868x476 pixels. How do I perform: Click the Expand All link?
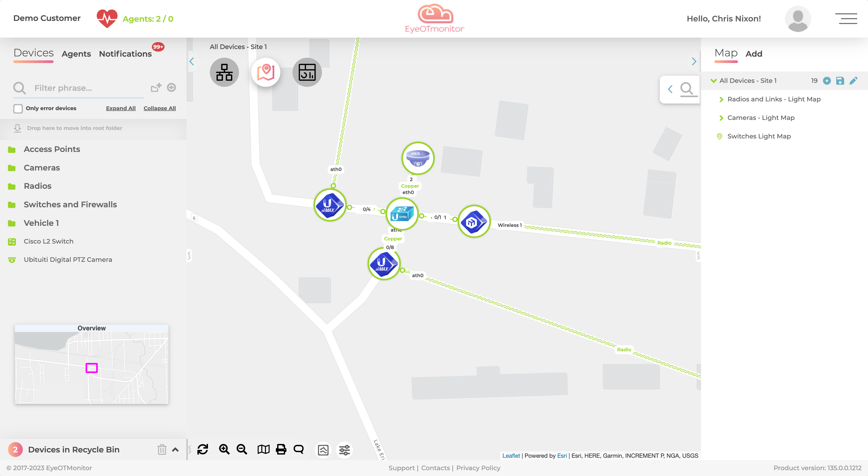click(121, 108)
